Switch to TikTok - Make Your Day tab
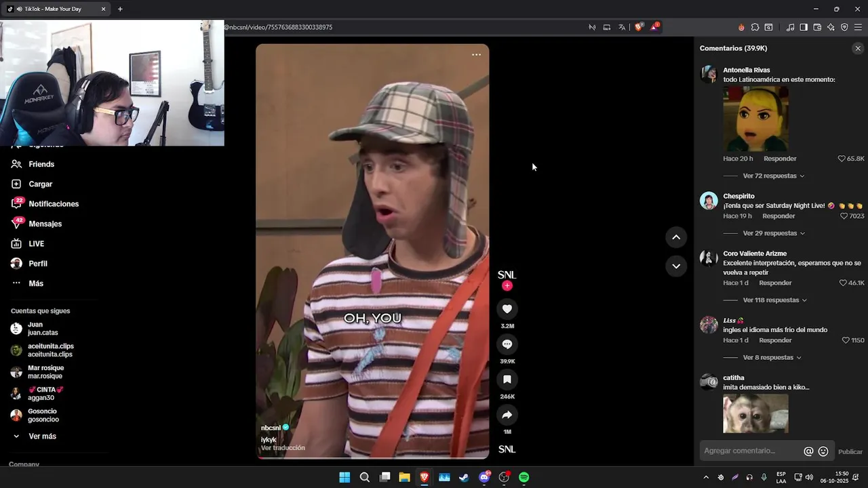Screen dimensions: 868x488 point(56,9)
